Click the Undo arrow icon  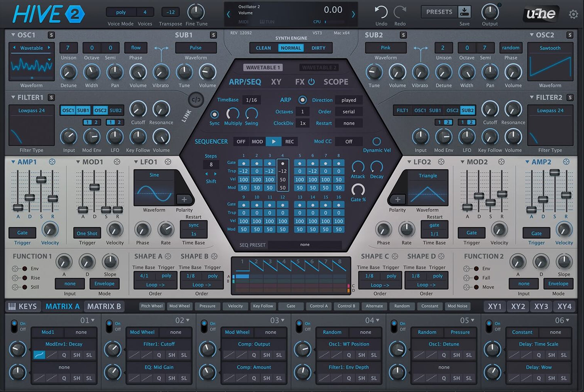[381, 12]
